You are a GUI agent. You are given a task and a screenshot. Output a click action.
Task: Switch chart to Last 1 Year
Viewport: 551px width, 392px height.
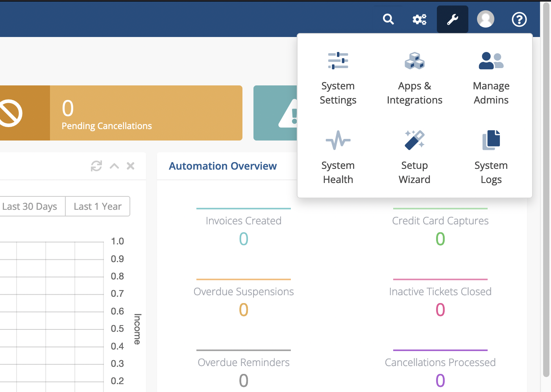coord(98,207)
